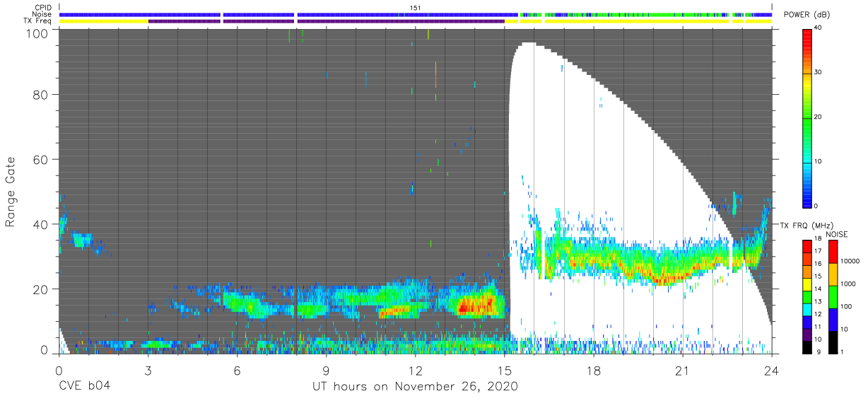The image size is (868, 401).
Task: Click the 20 range gate tick label
Action: click(x=40, y=289)
